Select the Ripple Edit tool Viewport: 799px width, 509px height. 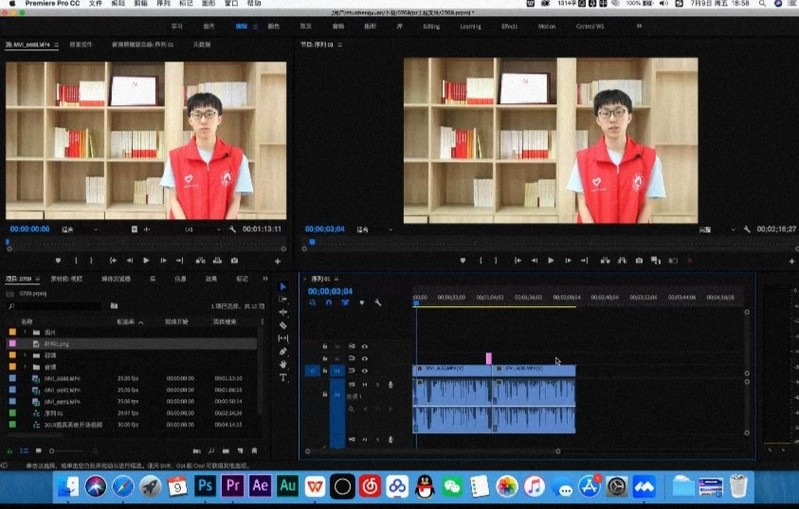tap(283, 312)
